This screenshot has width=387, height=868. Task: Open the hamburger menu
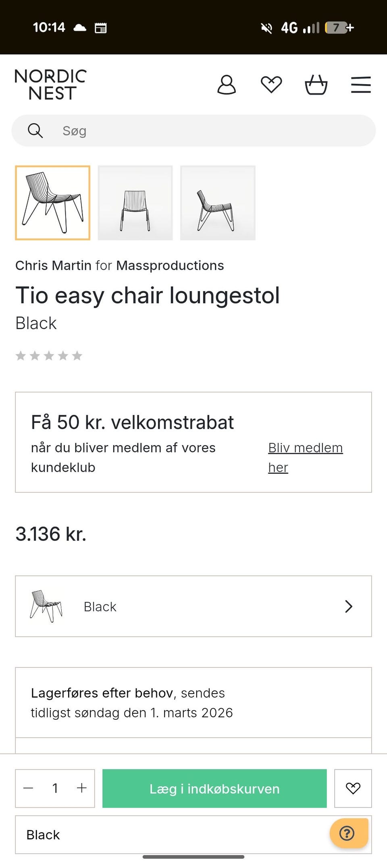(361, 85)
